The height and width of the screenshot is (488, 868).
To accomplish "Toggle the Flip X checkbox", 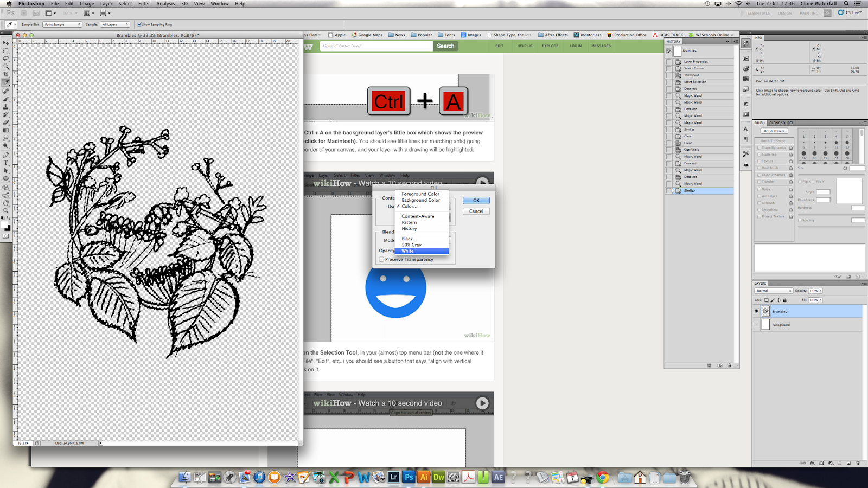I will tap(800, 182).
